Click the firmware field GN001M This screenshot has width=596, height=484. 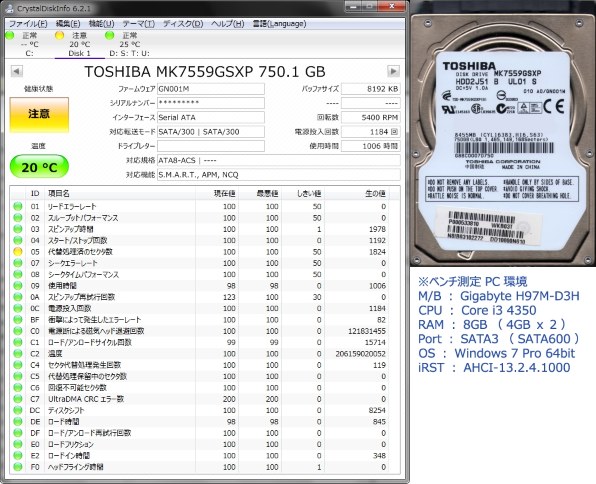[x=211, y=89]
